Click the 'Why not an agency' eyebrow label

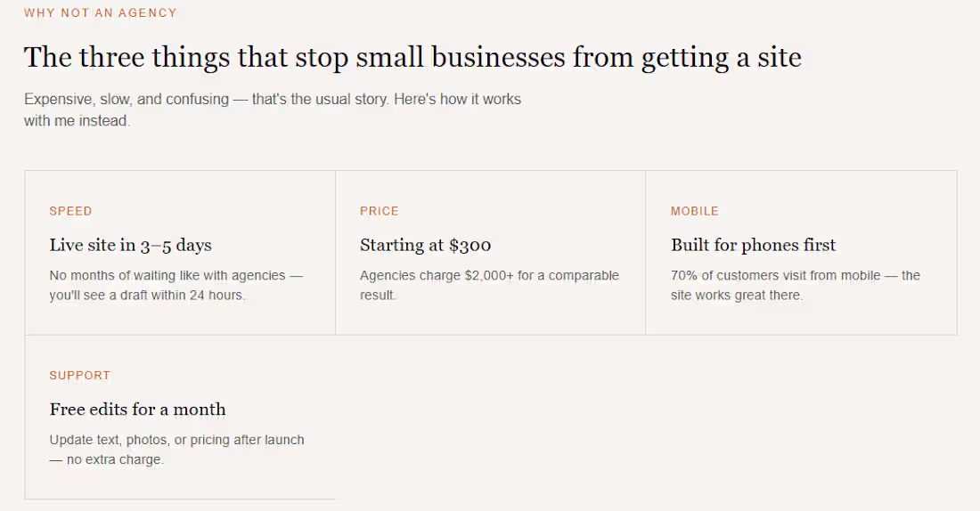(101, 13)
